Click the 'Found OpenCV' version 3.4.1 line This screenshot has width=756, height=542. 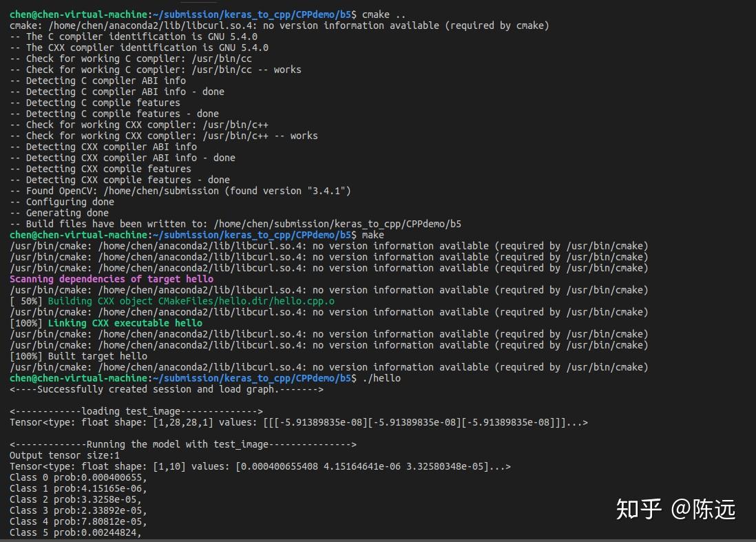pos(180,191)
